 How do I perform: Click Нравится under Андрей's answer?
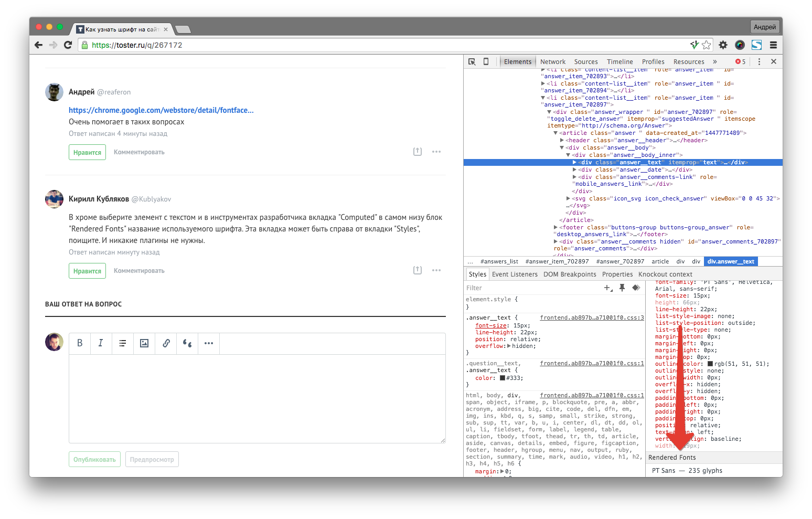coord(87,152)
